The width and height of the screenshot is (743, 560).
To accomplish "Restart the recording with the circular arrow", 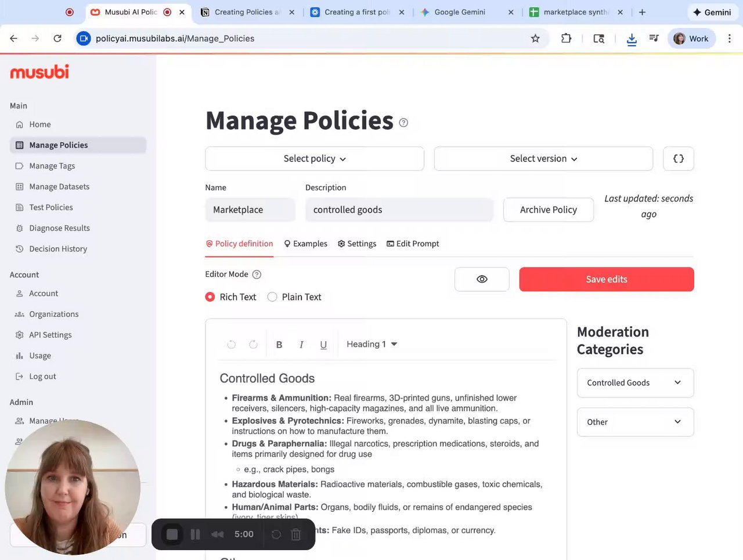I will click(276, 534).
